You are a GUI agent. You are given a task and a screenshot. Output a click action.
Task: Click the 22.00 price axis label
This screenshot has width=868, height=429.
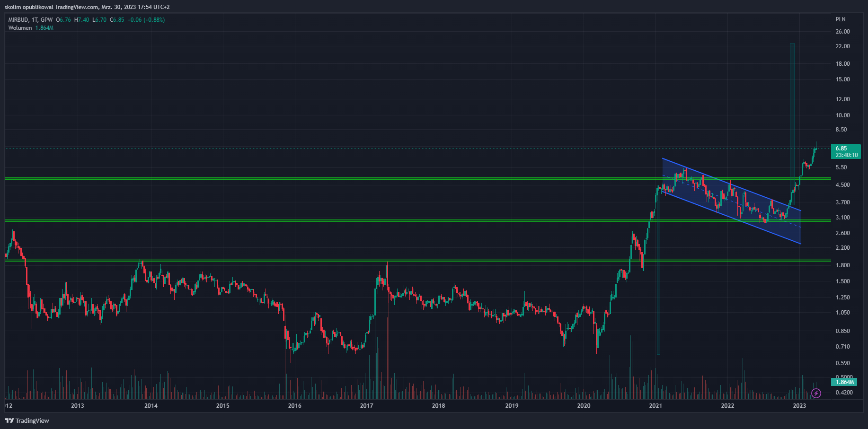pyautogui.click(x=842, y=46)
